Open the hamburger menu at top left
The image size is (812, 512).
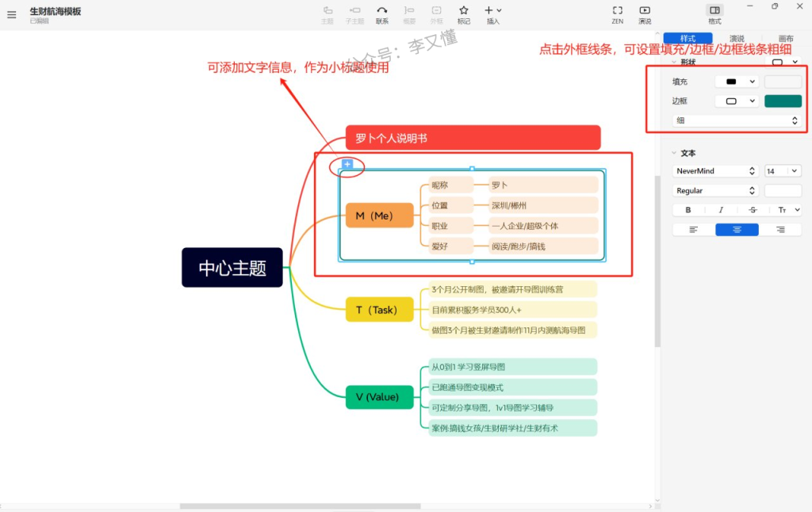tap(11, 14)
